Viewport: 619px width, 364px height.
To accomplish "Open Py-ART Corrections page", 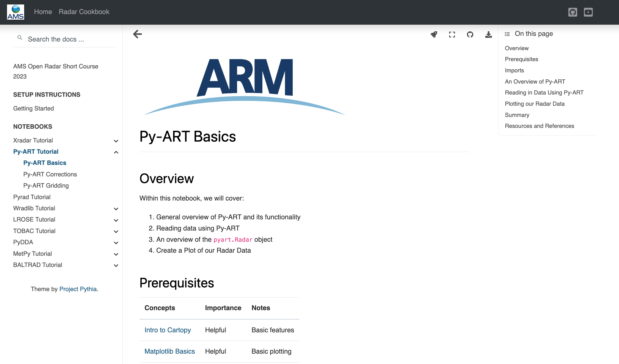I will coord(50,174).
